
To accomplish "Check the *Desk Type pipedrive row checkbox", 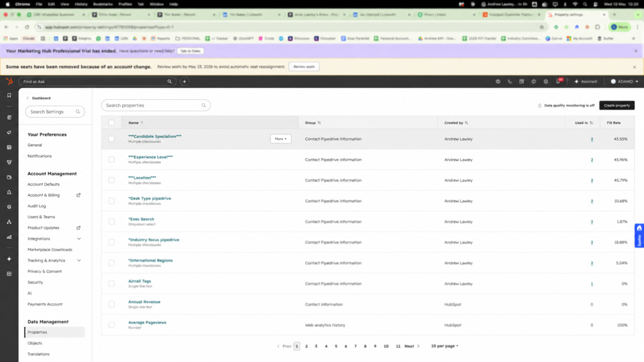I will (x=111, y=201).
